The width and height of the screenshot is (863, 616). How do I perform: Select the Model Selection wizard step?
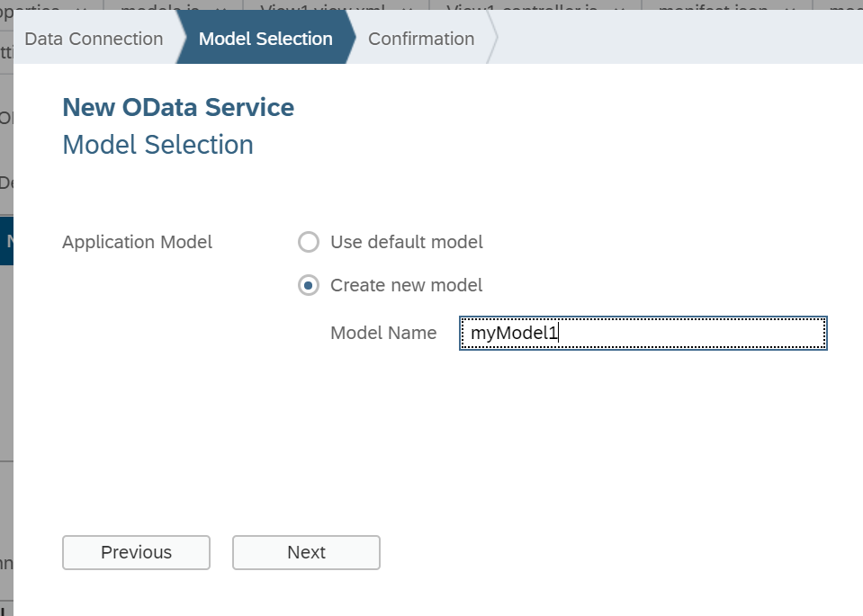(x=265, y=39)
